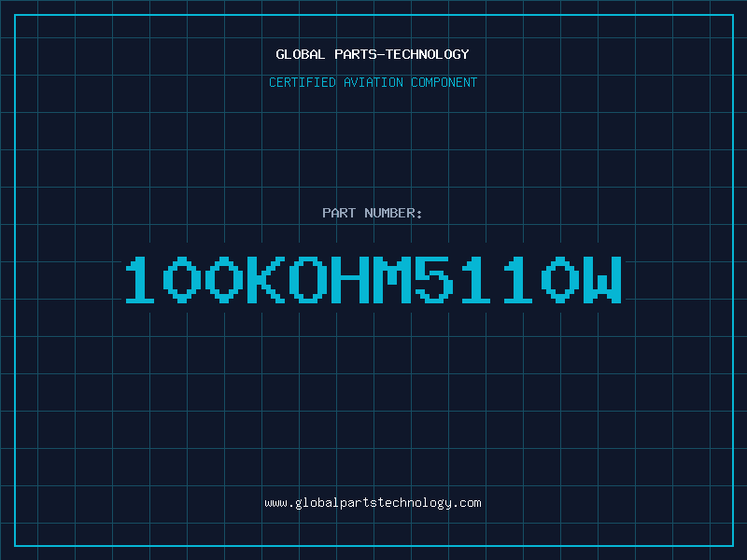747x560 pixels.
Task: Click the letter K in the part number
Action: coord(266,279)
